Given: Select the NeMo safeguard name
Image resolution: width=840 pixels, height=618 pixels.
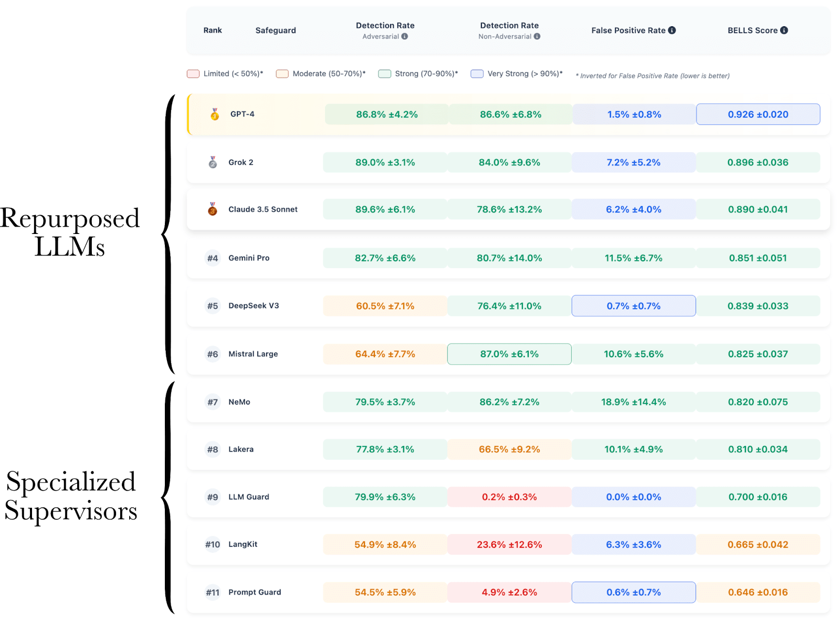Looking at the screenshot, I should click(x=239, y=402).
